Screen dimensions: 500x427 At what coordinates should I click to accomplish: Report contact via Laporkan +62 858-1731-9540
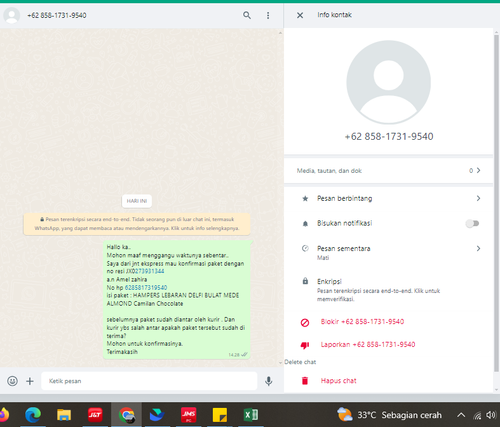[x=368, y=344]
